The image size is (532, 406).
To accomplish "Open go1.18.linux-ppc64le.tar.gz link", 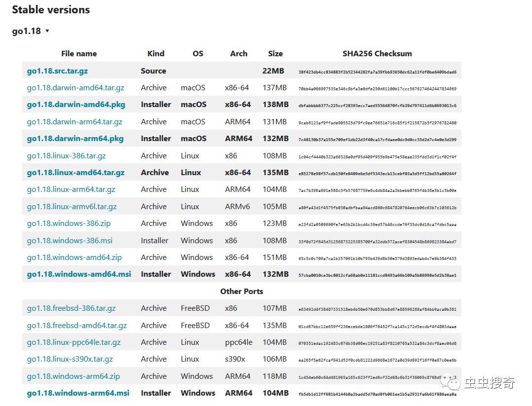I will [74, 342].
